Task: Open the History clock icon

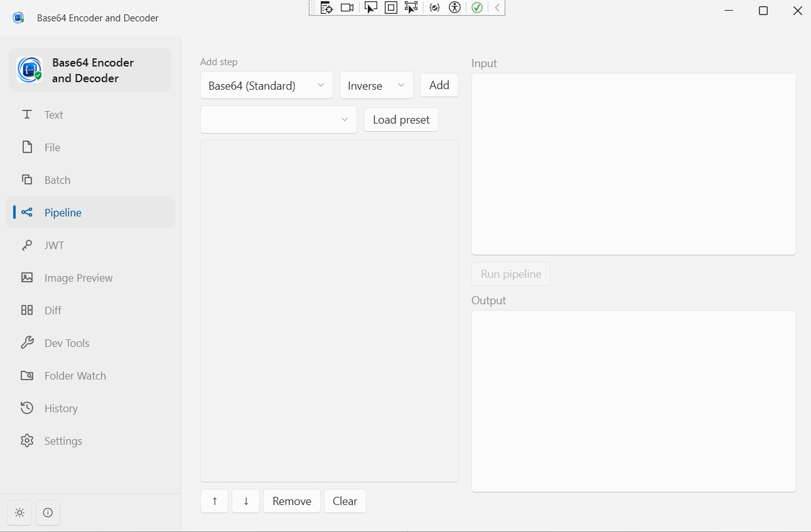Action: point(27,408)
